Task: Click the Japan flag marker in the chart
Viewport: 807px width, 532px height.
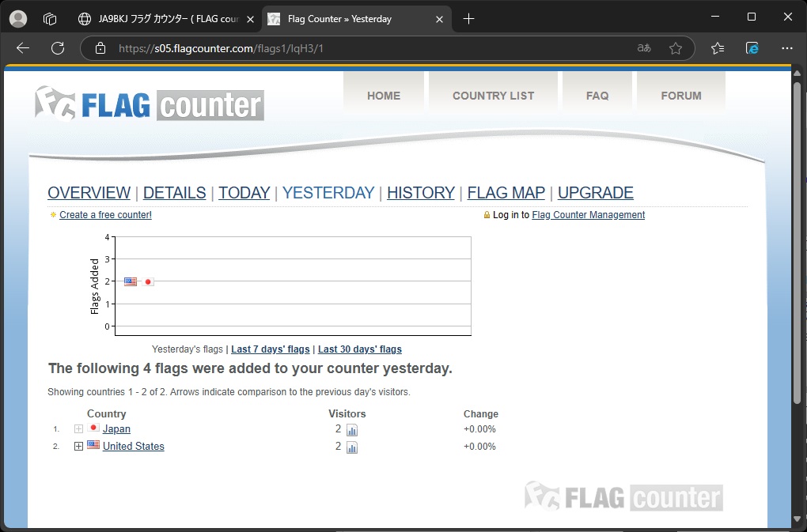Action: pos(148,281)
